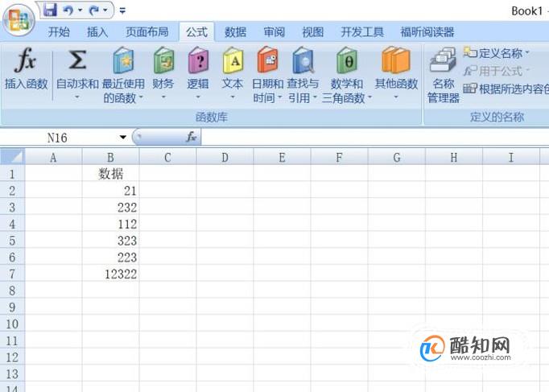Open 查找与引用 functions icon
The width and height of the screenshot is (549, 392).
pos(303,60)
